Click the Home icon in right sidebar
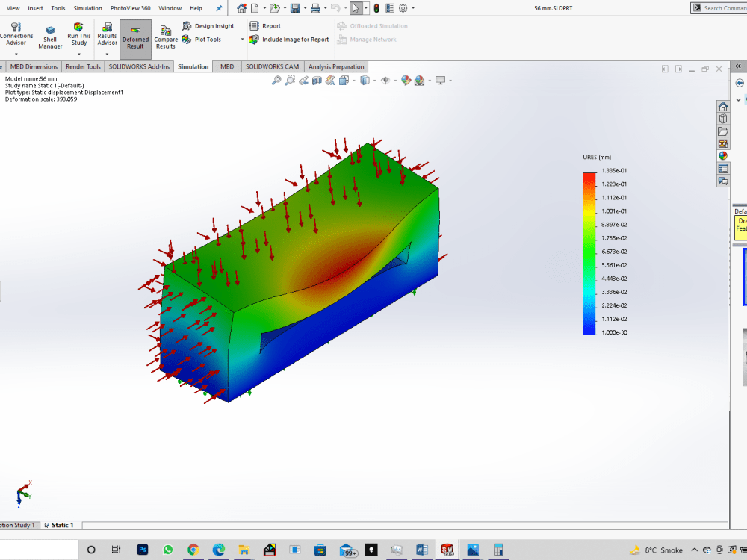Viewport: 747px width, 560px height. click(x=722, y=107)
